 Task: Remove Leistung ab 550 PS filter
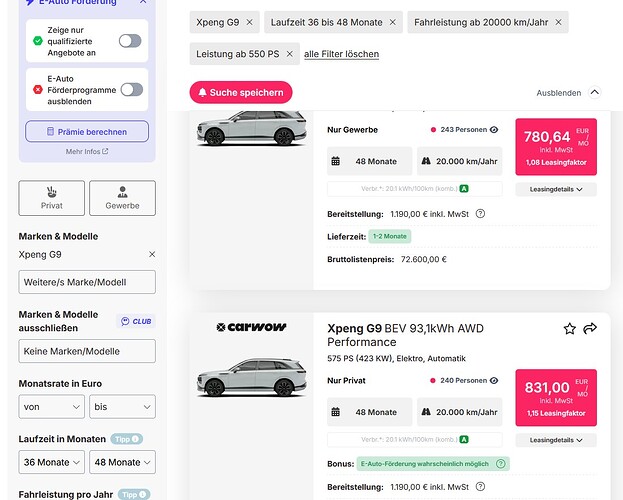pos(290,54)
